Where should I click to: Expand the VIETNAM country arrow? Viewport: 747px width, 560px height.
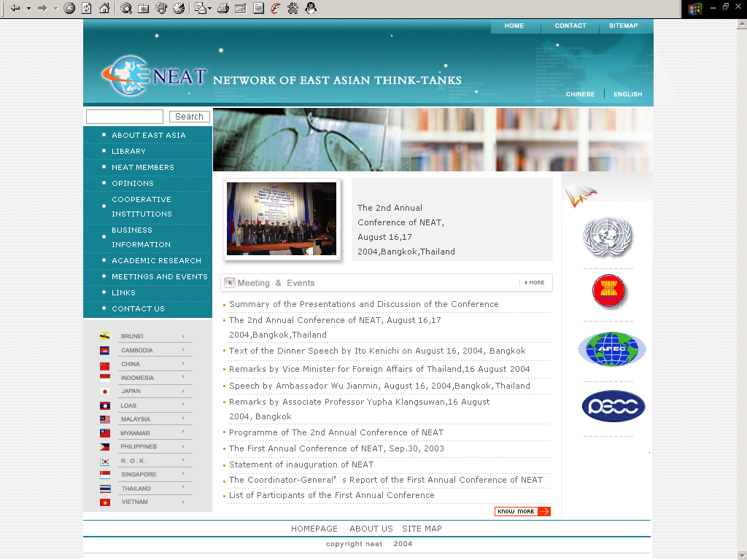(x=183, y=502)
